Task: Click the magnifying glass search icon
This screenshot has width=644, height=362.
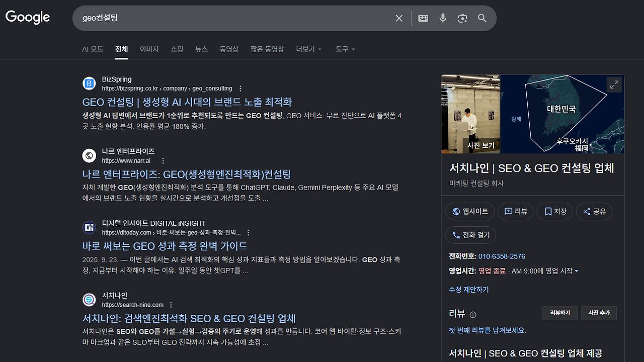Action: [481, 18]
